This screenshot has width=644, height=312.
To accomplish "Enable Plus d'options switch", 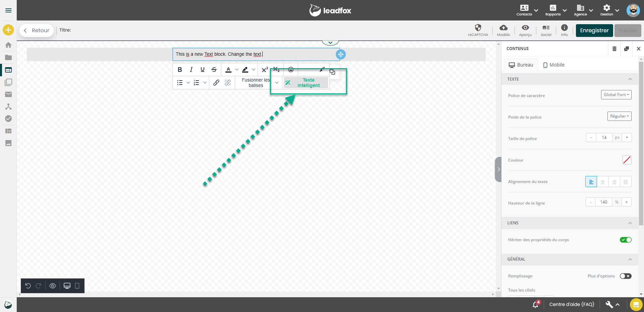I will (x=626, y=276).
